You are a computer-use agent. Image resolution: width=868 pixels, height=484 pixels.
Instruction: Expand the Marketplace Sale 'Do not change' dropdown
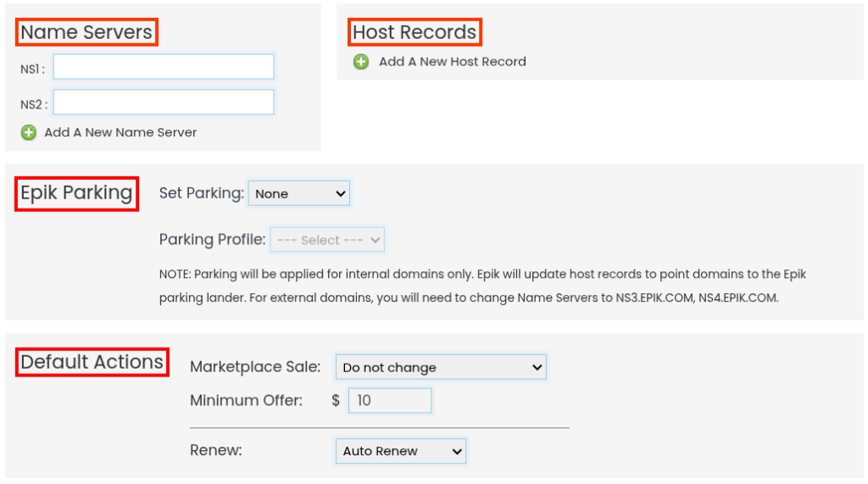click(x=441, y=367)
